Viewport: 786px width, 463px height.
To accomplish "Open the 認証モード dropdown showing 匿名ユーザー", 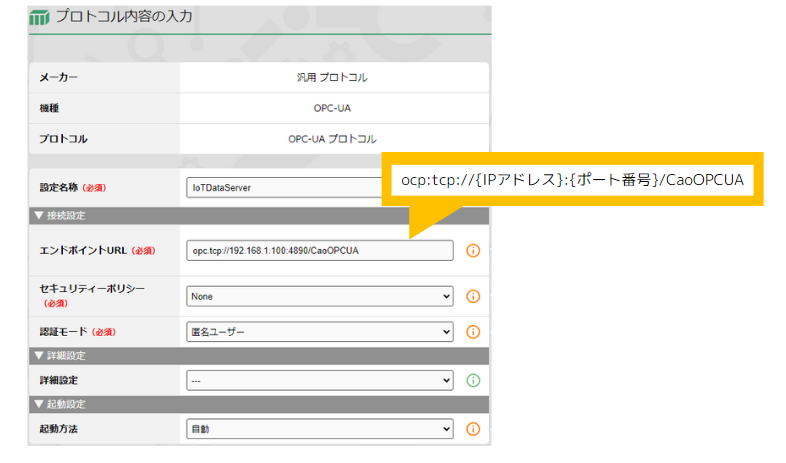I will pyautogui.click(x=320, y=332).
